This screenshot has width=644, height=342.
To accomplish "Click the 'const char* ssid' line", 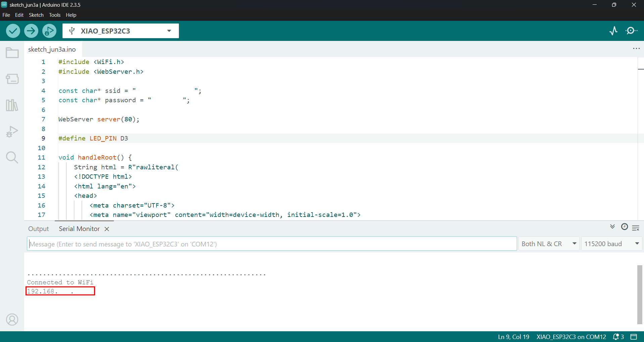I will point(130,91).
